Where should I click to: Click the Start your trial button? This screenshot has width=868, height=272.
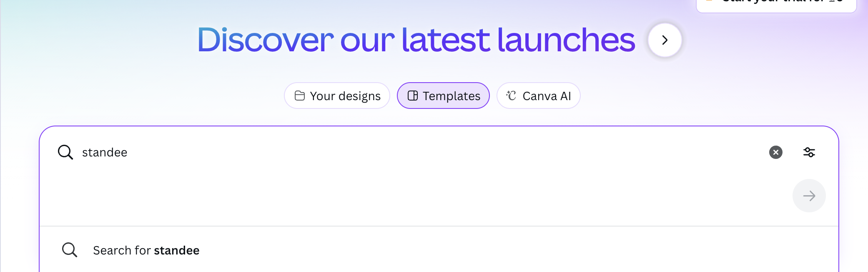[776, 4]
